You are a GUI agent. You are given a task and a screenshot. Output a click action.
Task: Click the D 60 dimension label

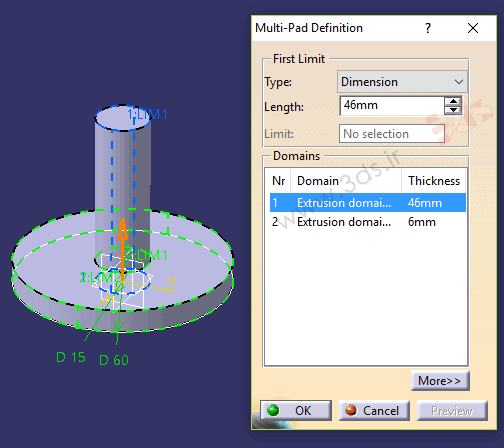click(x=114, y=360)
